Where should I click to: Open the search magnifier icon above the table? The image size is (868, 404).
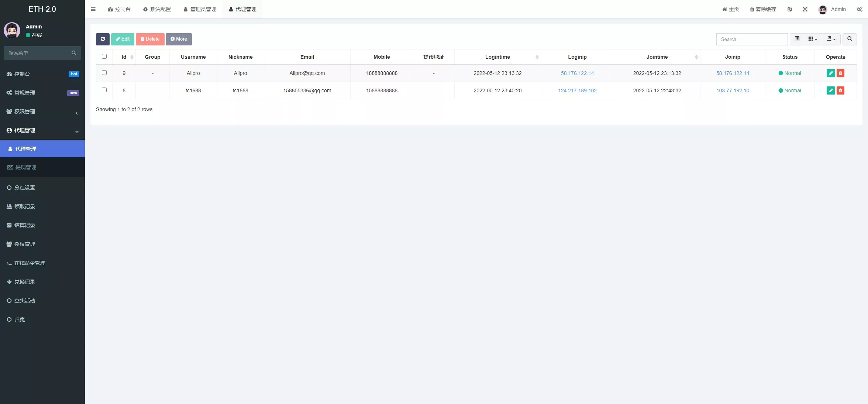coord(850,39)
